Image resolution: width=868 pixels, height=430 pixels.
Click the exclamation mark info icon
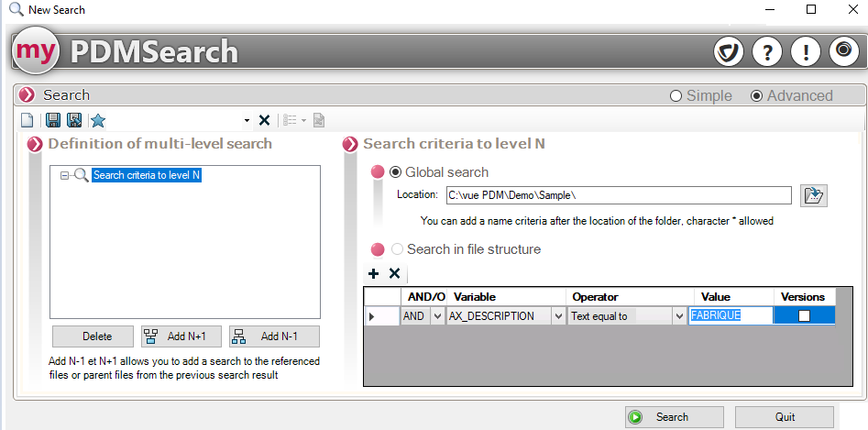(805, 51)
